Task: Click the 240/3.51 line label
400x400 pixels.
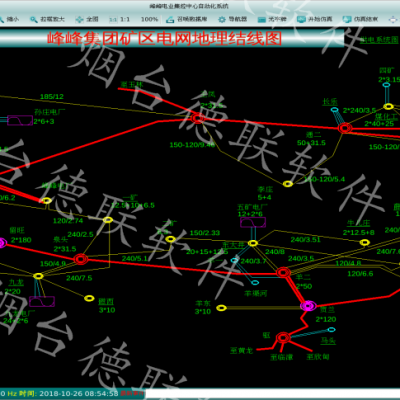Action: coord(305,239)
